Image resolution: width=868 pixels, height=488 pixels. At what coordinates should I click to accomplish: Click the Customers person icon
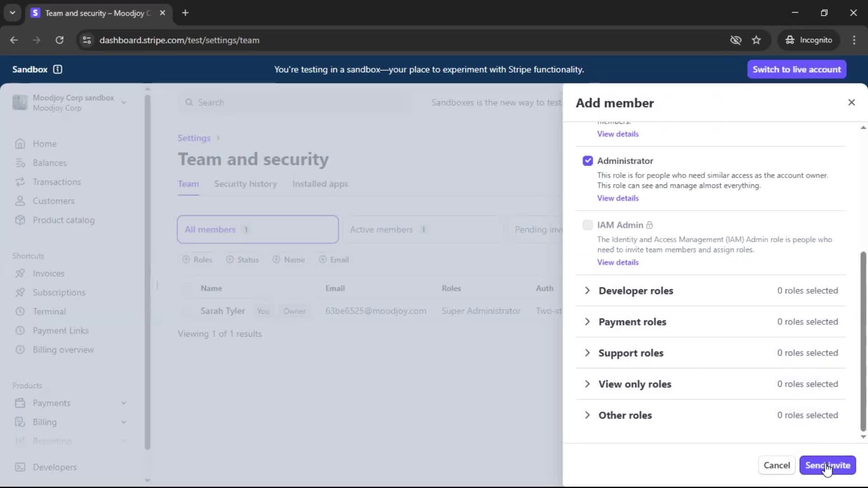tap(20, 201)
